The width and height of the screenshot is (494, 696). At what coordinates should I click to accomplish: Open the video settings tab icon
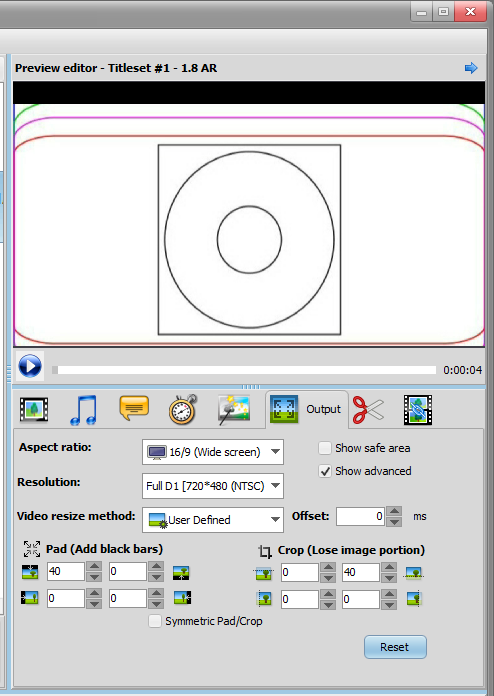pyautogui.click(x=34, y=409)
